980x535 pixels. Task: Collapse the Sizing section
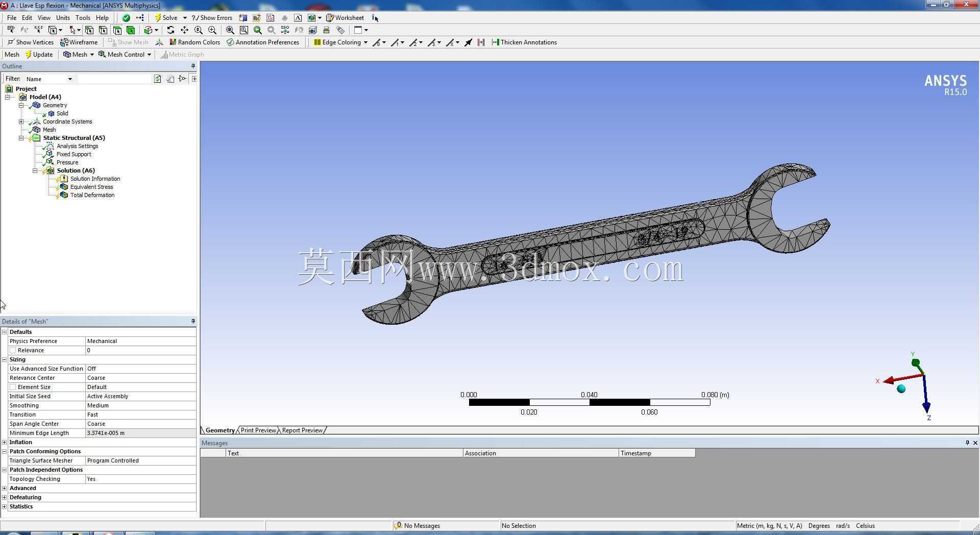point(5,359)
